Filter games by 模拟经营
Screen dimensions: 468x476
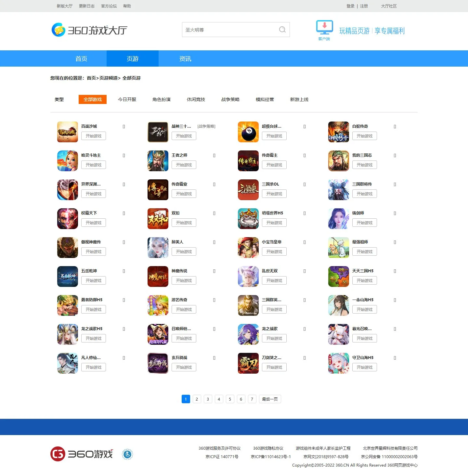point(265,99)
